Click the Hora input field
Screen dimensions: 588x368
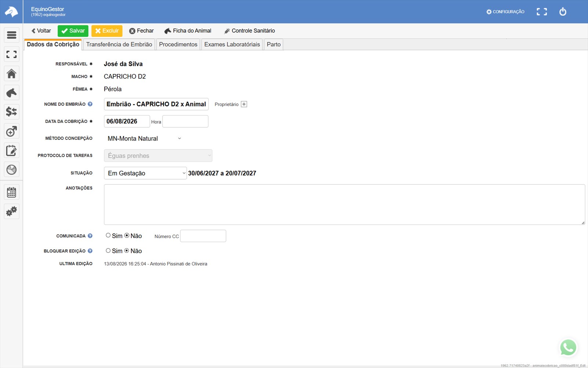click(185, 121)
